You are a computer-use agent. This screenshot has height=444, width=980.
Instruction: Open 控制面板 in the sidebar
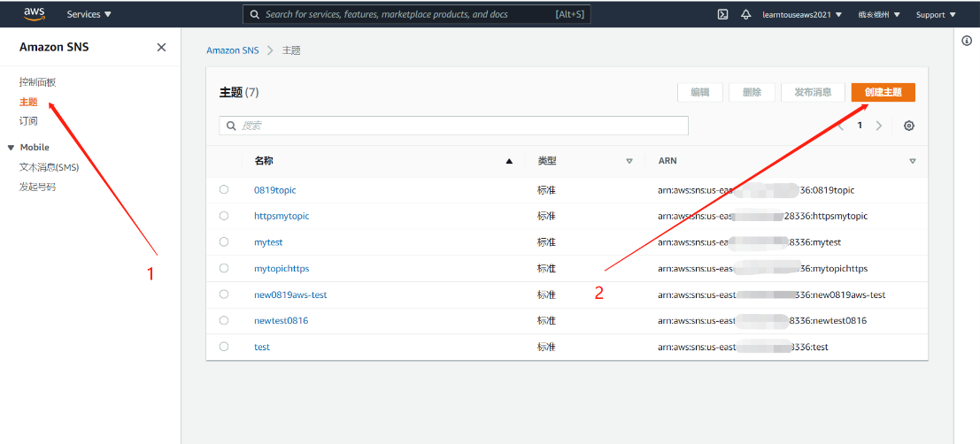pos(38,81)
